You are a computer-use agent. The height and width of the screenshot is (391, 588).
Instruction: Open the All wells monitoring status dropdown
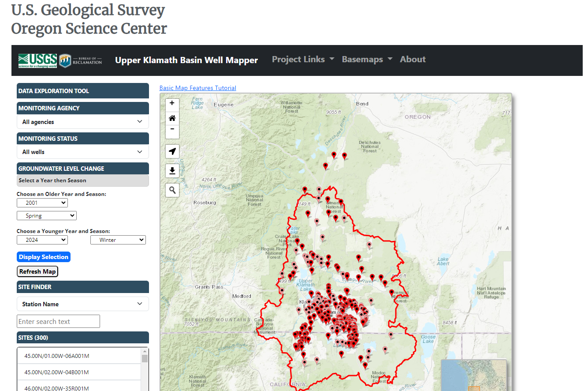(x=82, y=152)
